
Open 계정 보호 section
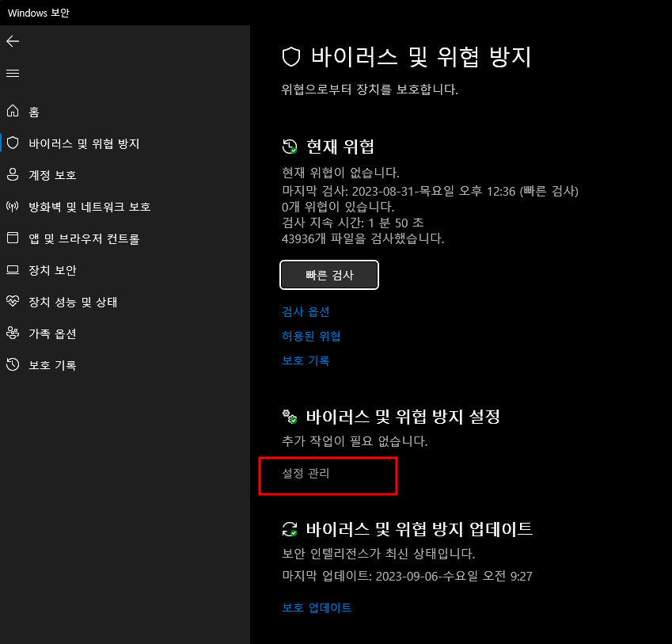tap(125, 175)
